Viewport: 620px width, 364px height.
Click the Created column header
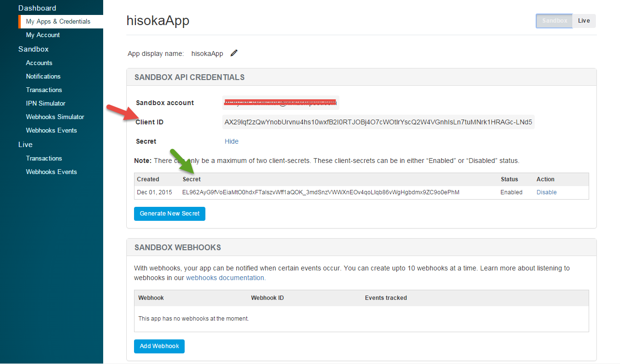pyautogui.click(x=148, y=179)
